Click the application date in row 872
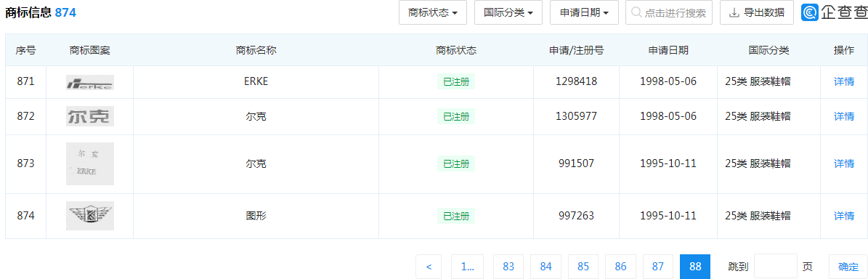The width and height of the screenshot is (868, 279). (x=668, y=116)
